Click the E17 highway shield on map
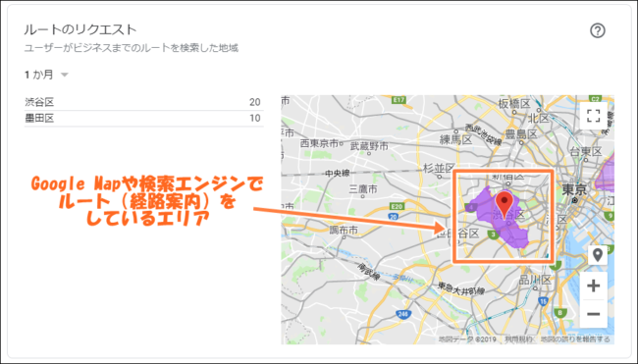The width and height of the screenshot is (638, 364). coord(399,100)
